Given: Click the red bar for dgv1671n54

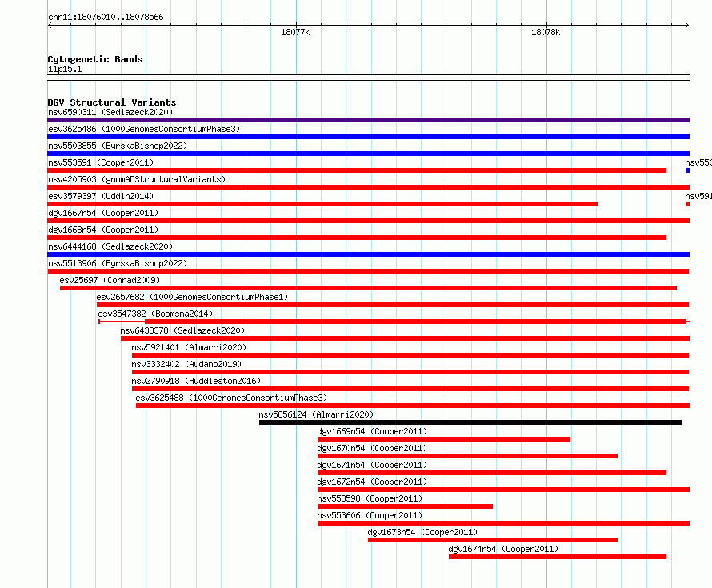Looking at the screenshot, I should pos(492,473).
